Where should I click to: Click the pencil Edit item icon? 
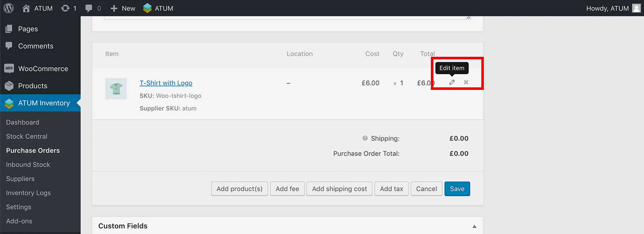click(x=452, y=82)
